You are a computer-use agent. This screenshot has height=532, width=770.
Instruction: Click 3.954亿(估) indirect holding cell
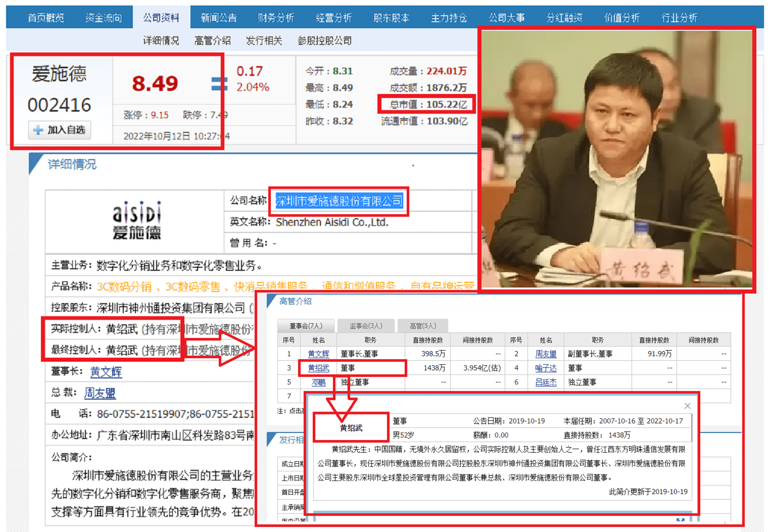(482, 368)
